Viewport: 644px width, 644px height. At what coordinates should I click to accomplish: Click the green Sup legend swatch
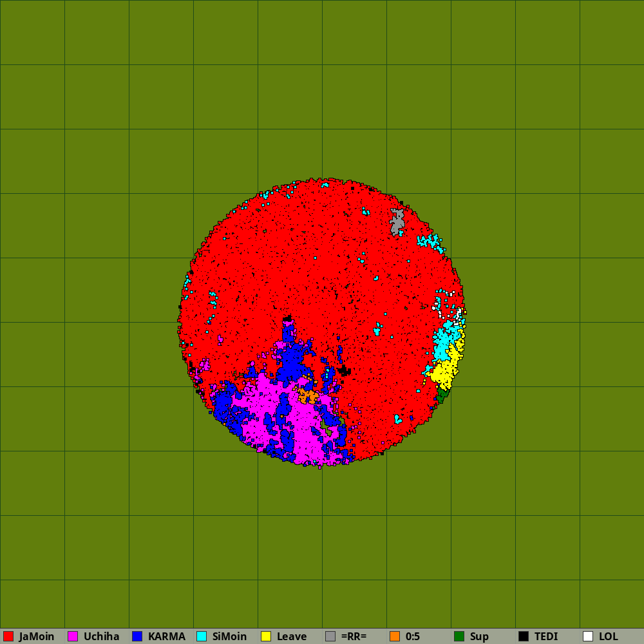click(459, 636)
